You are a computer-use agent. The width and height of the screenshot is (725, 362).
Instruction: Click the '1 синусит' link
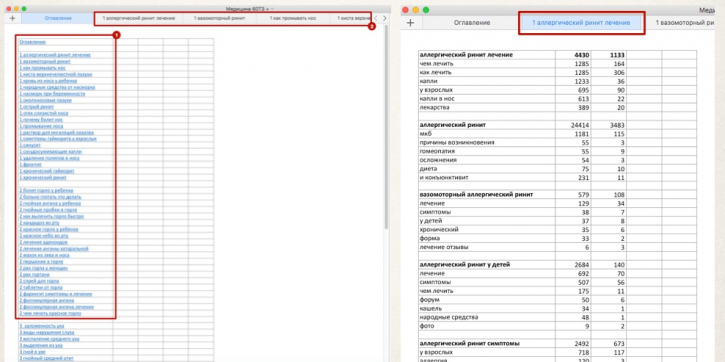[x=30, y=145]
